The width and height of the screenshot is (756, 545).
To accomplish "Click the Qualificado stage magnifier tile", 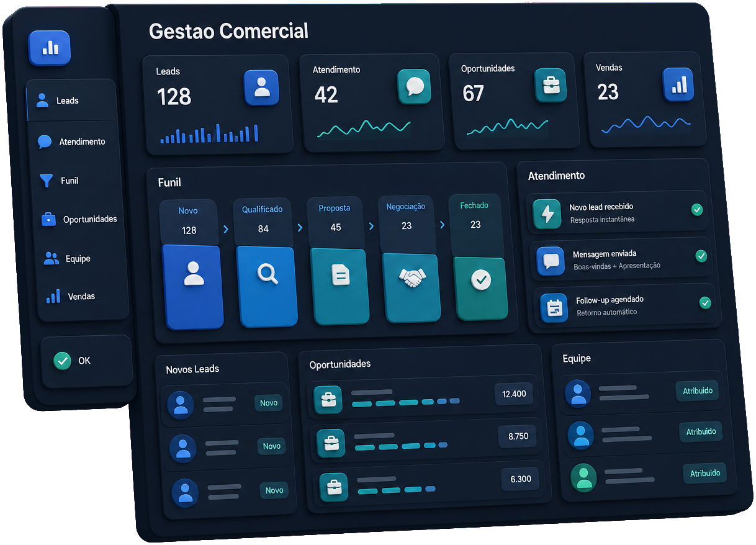I will 268,286.
